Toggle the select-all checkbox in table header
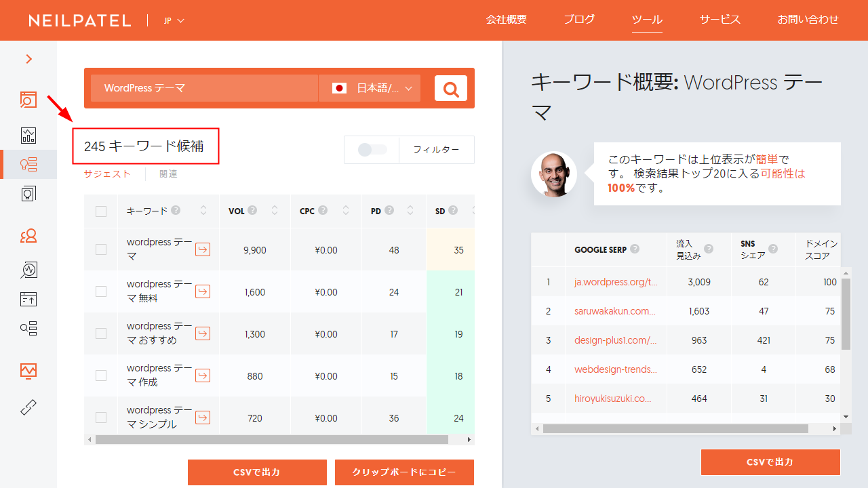 coord(101,211)
